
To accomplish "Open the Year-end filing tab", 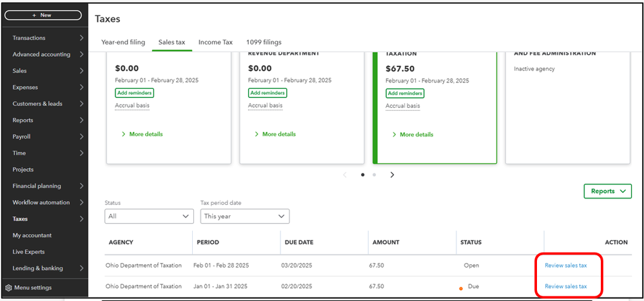I will click(123, 43).
